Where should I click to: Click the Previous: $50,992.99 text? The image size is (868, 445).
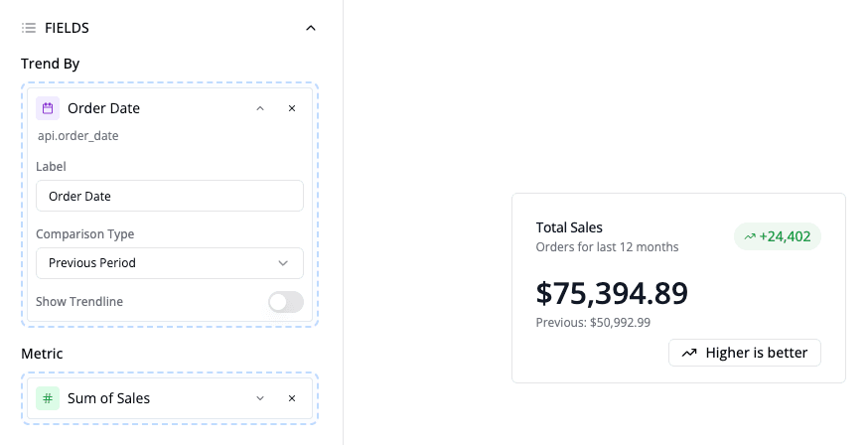(x=593, y=323)
